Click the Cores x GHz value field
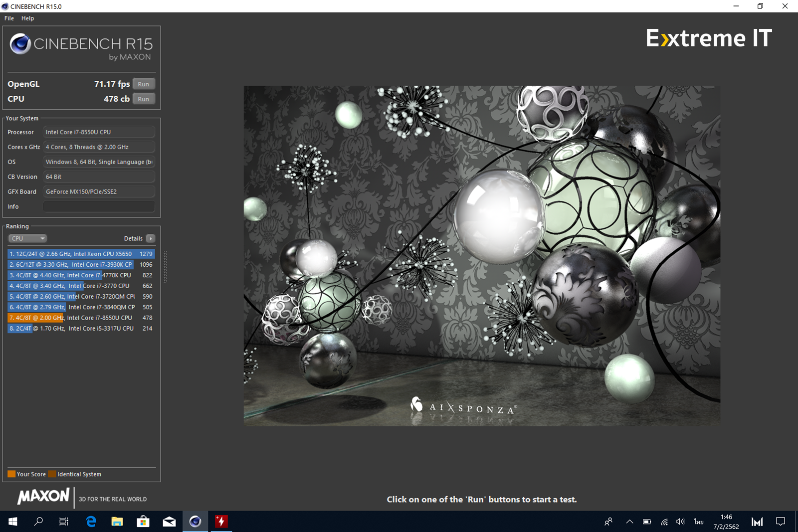798x532 pixels. pyautogui.click(x=99, y=147)
